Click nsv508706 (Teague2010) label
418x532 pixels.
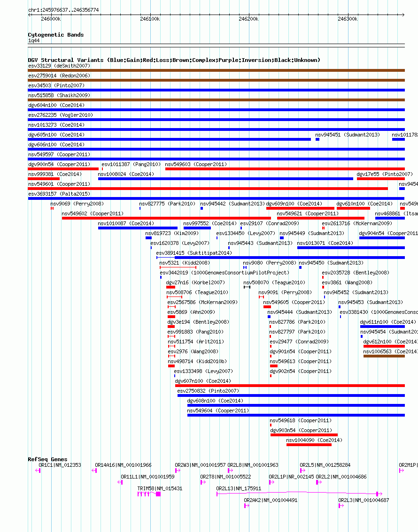tap(197, 292)
